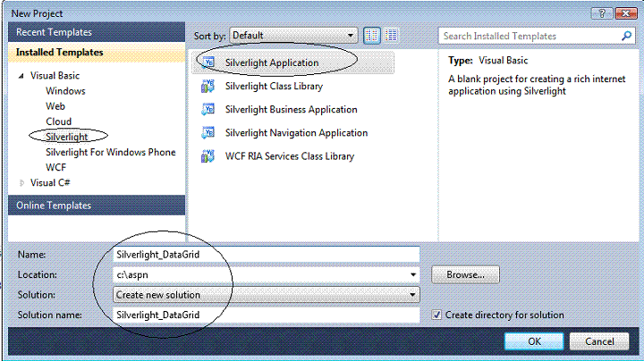Expand the Visual C# tree node
Screen dimensions: 644x361
tap(21, 183)
